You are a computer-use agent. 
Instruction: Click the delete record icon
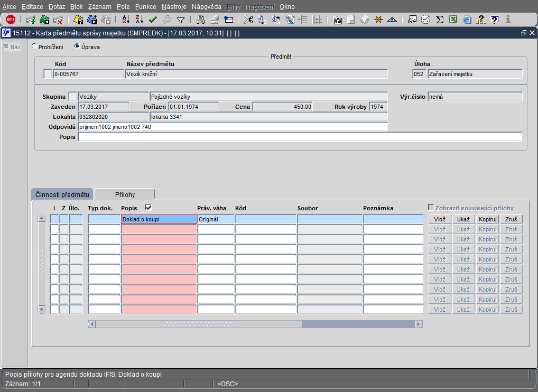tap(58, 20)
